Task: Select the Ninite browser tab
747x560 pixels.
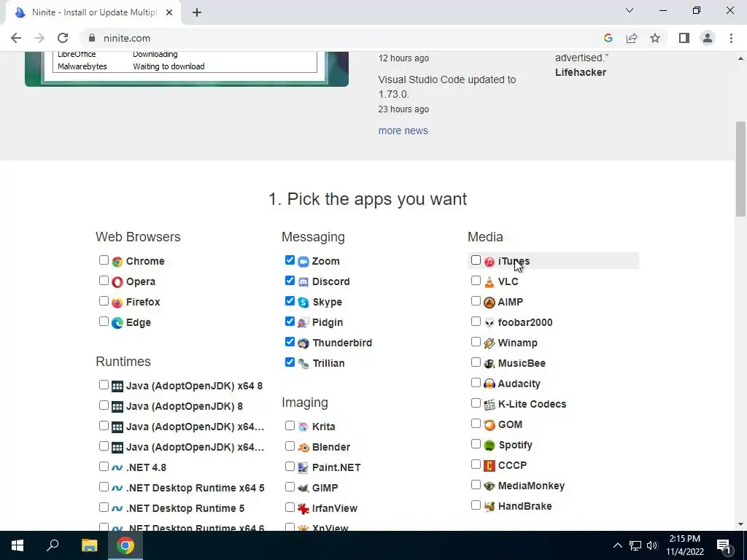Action: point(94,13)
